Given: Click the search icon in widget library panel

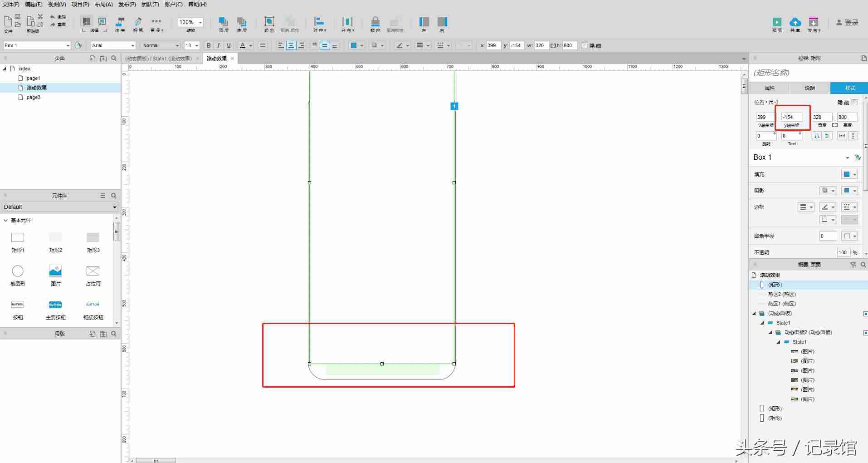Looking at the screenshot, I should pyautogui.click(x=114, y=196).
